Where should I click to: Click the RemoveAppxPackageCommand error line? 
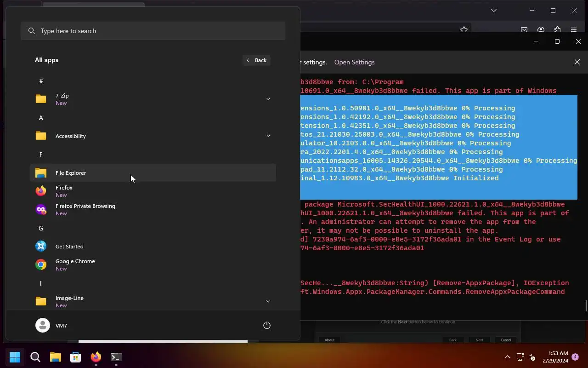click(433, 292)
